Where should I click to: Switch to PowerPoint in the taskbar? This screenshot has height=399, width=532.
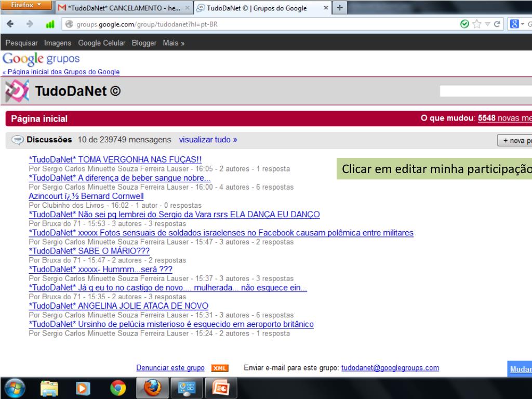[x=220, y=389]
